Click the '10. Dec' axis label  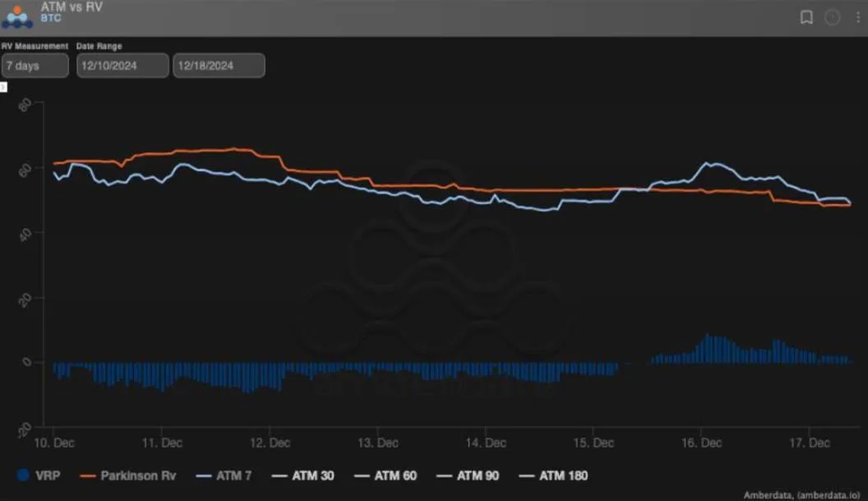pos(53,443)
